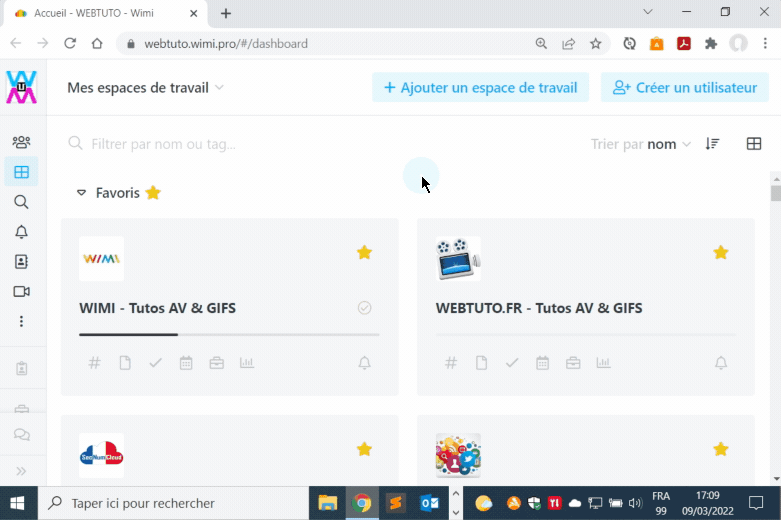Click the page vertical scrollbar thumb
781x520 pixels.
pos(776,193)
